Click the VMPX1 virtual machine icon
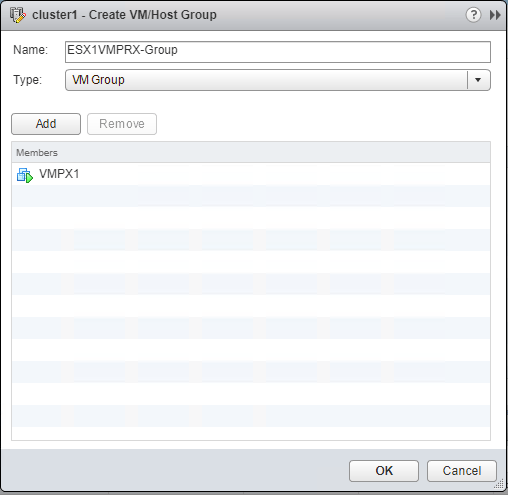508x495 pixels. [x=25, y=175]
